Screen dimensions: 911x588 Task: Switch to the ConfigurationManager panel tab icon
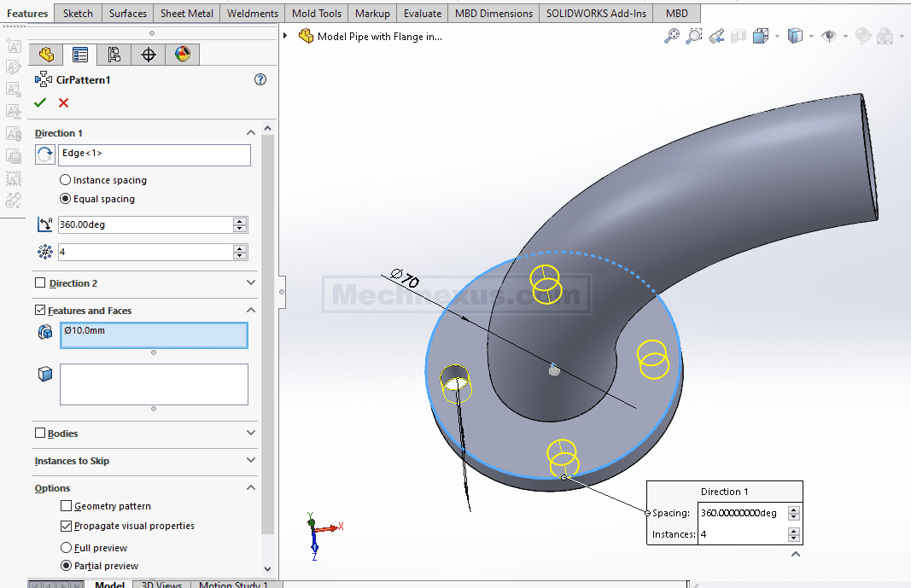114,55
